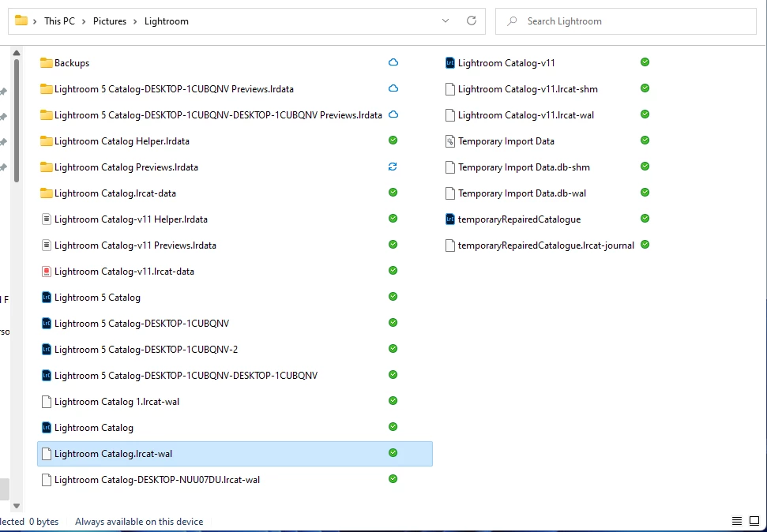Select Temporary Import Data.db-wal
Viewport: 767px width, 532px height.
click(x=522, y=193)
